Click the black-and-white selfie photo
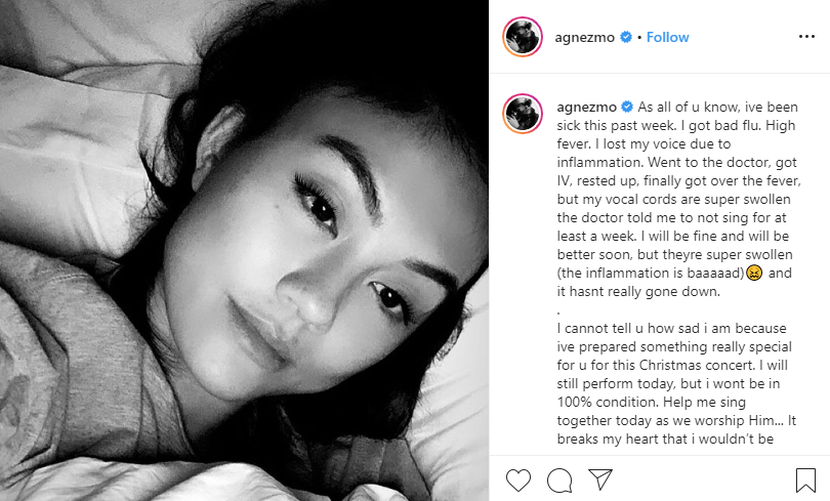The height and width of the screenshot is (501, 830). 244,250
